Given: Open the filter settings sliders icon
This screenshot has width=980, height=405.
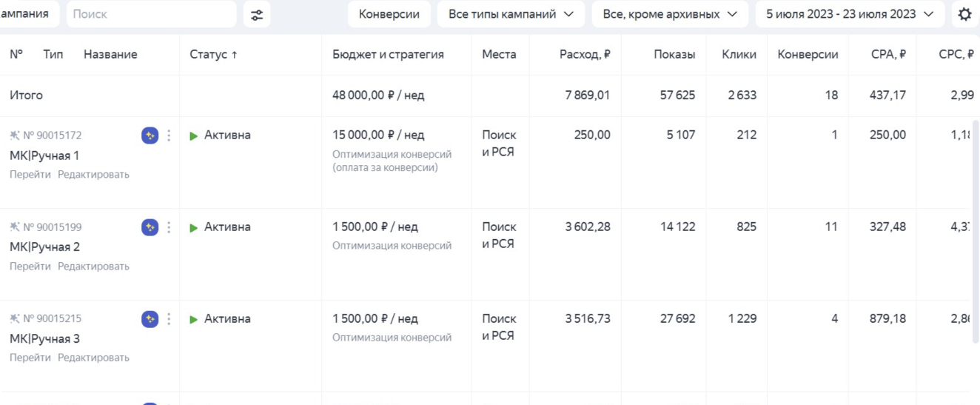Looking at the screenshot, I should pos(257,15).
